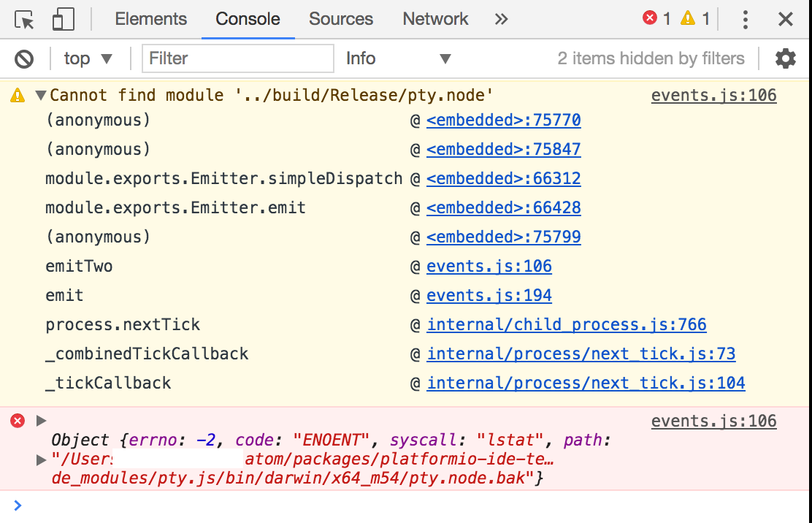Clear console with the ban icon
This screenshot has height=523, width=812.
click(24, 59)
